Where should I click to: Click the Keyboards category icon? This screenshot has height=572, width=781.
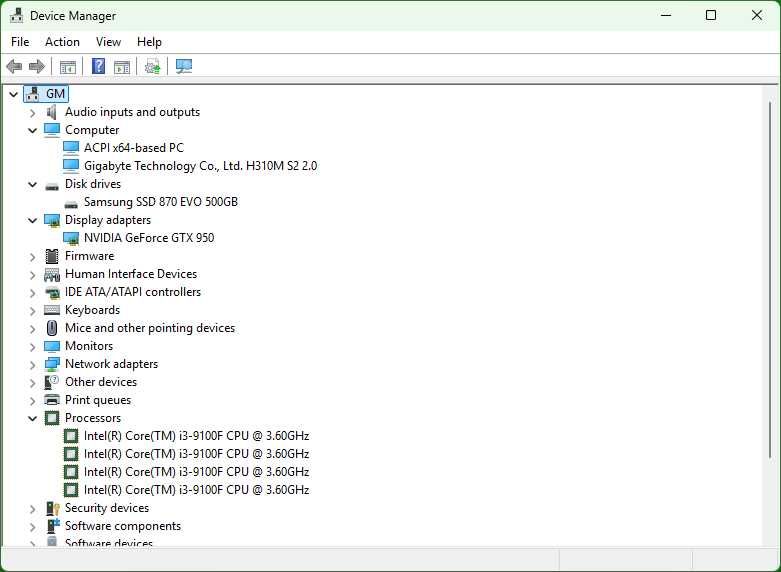pyautogui.click(x=52, y=310)
